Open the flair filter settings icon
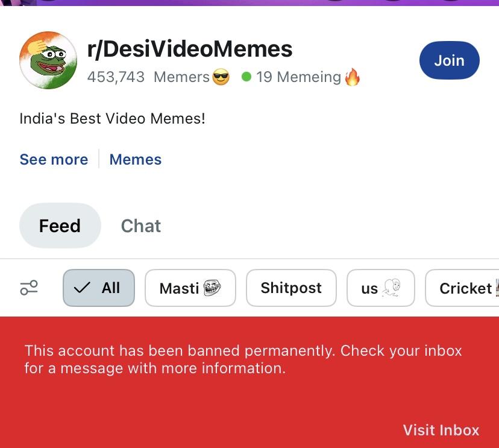499x448 pixels. tap(29, 288)
